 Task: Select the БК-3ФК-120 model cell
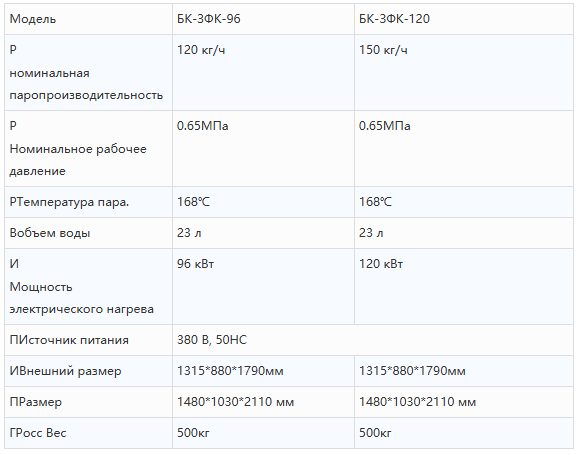464,19
